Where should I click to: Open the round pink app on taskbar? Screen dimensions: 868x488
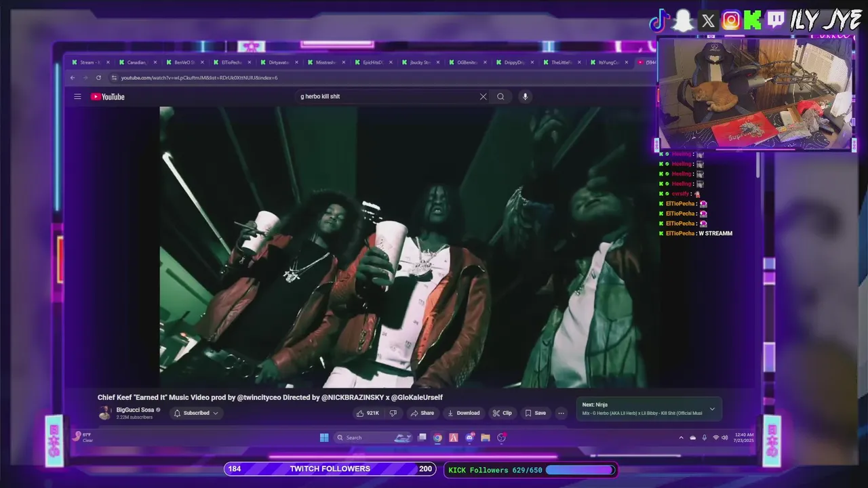click(x=502, y=438)
